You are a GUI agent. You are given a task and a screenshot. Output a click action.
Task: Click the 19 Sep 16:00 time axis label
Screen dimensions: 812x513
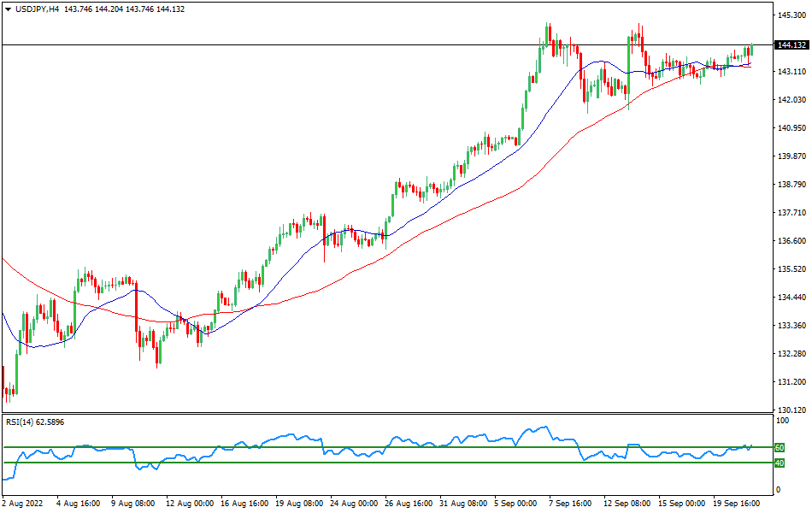737,504
